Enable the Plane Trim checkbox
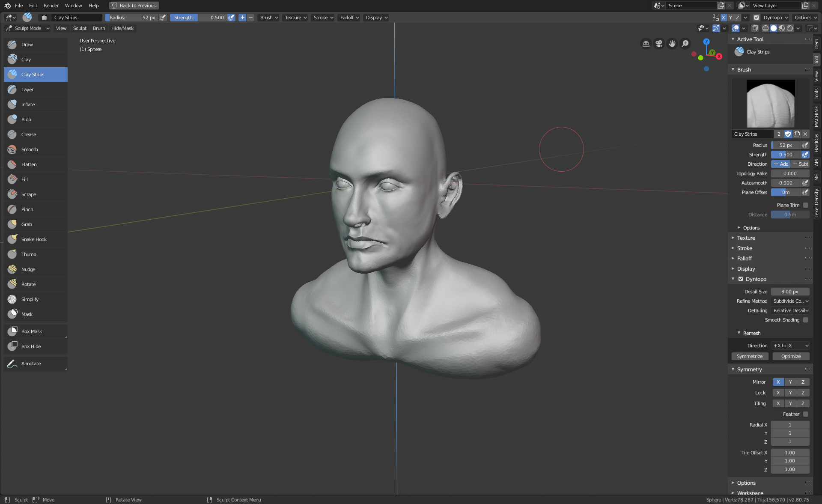Screen dimensions: 822x504 pos(806,205)
